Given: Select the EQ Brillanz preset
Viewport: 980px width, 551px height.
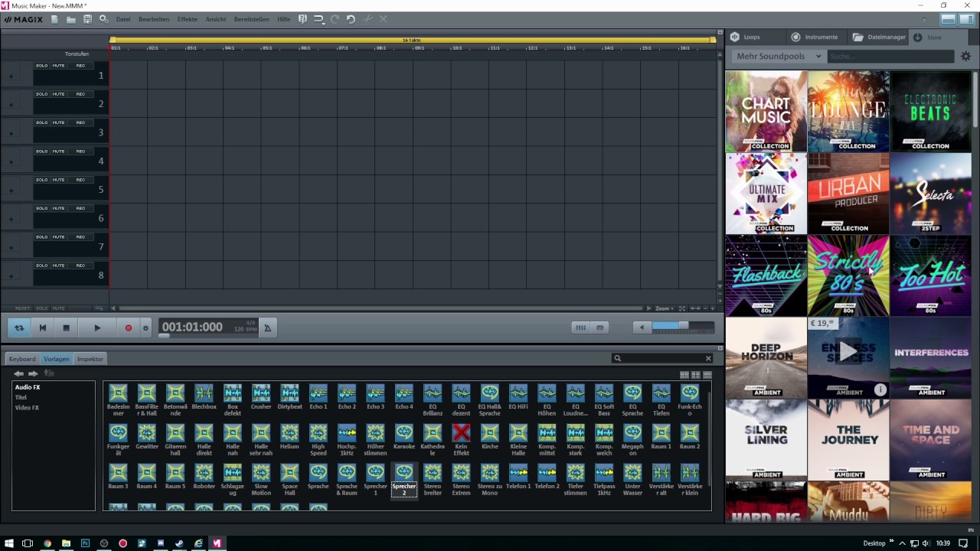Looking at the screenshot, I should 433,400.
